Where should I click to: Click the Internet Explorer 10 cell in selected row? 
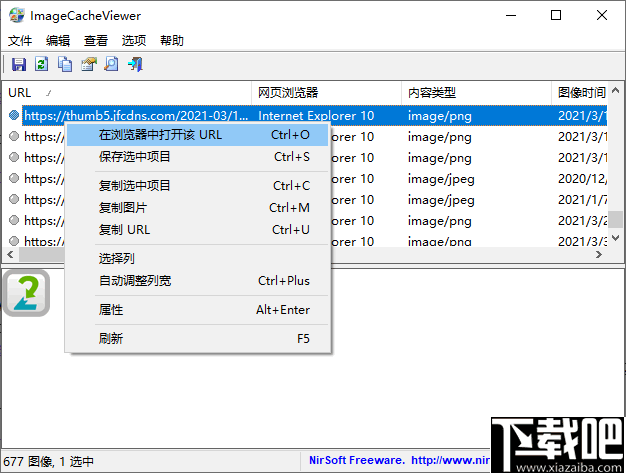(316, 116)
